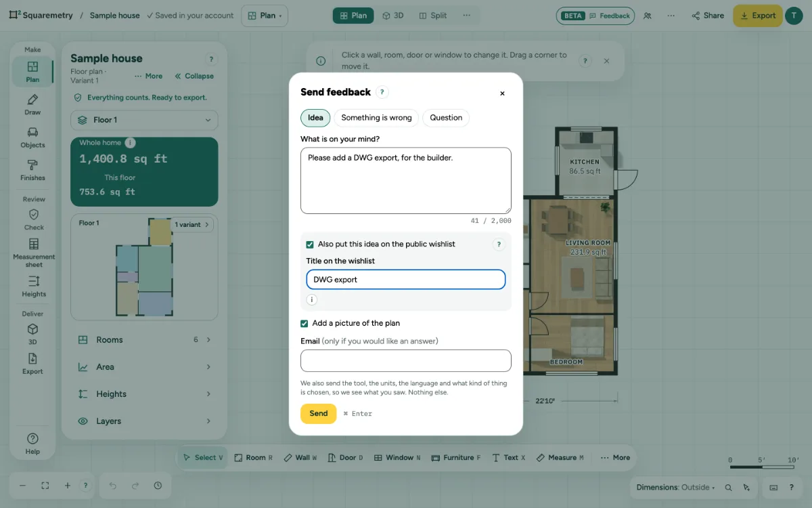The image size is (812, 508).
Task: Select the Window tool
Action: [x=397, y=458]
